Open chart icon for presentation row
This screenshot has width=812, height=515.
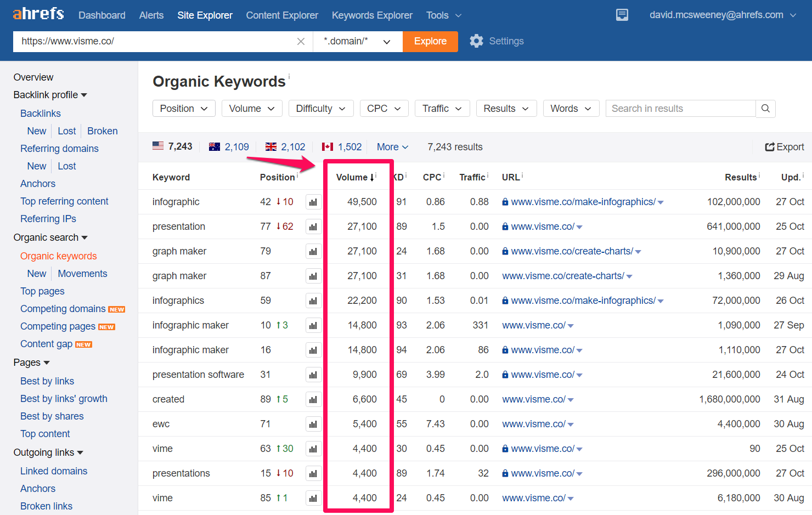tap(313, 227)
